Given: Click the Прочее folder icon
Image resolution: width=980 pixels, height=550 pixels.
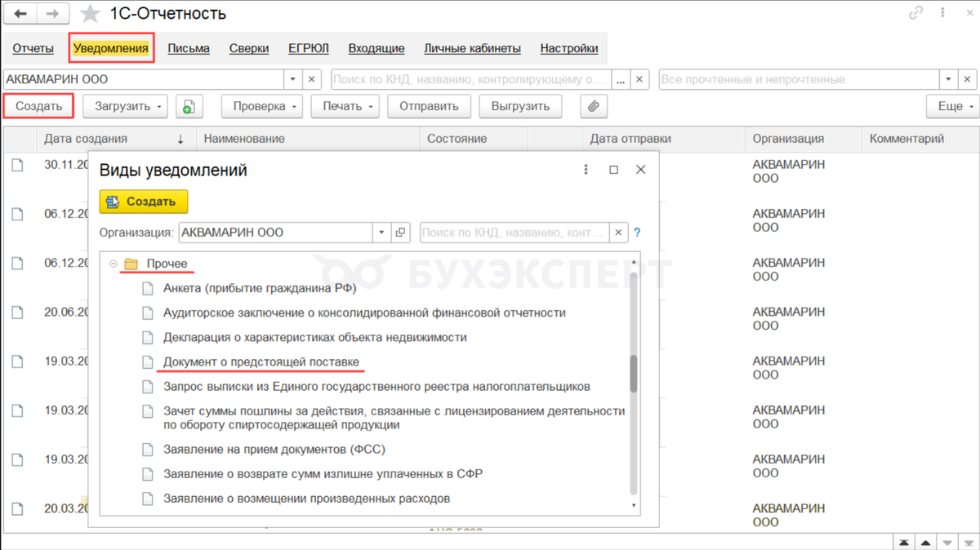Looking at the screenshot, I should [131, 264].
